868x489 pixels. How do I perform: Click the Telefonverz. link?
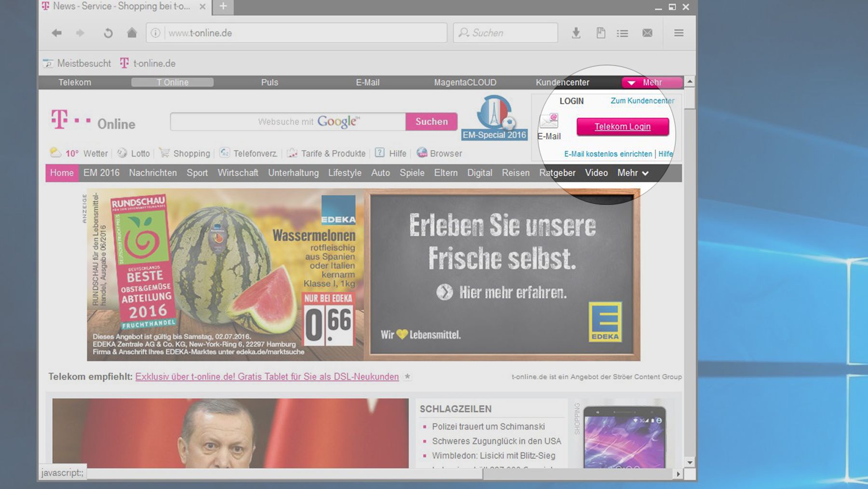point(248,153)
